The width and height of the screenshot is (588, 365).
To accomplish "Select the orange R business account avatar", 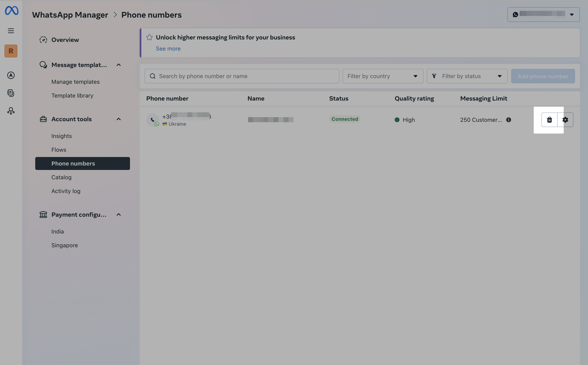I will pyautogui.click(x=11, y=51).
